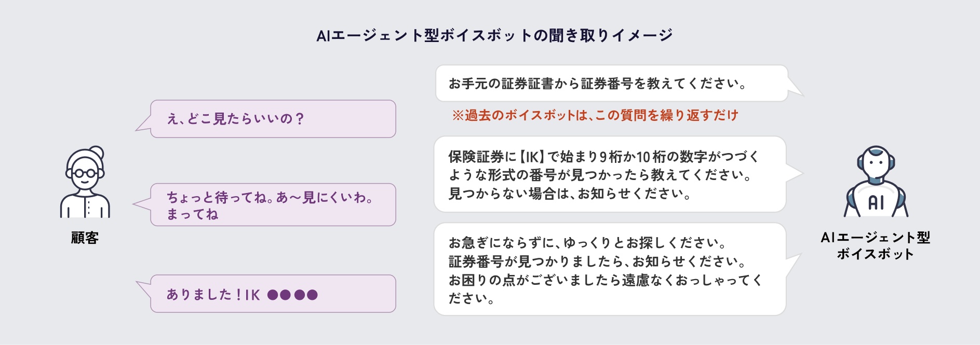Click the "お急ぎにならずに" bot bubble
This screenshot has height=345, width=980.
[610, 269]
